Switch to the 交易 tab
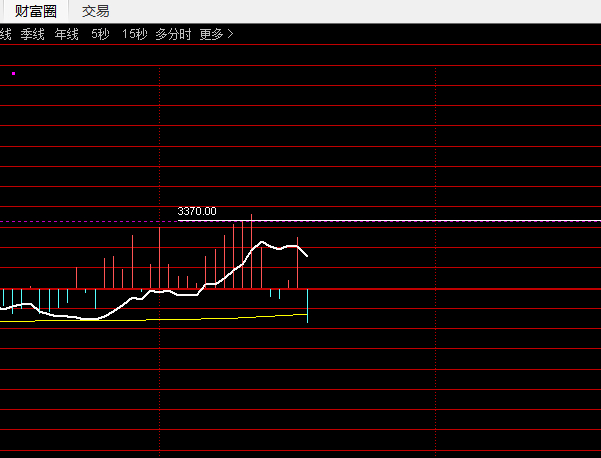This screenshot has width=601, height=458. [x=95, y=11]
